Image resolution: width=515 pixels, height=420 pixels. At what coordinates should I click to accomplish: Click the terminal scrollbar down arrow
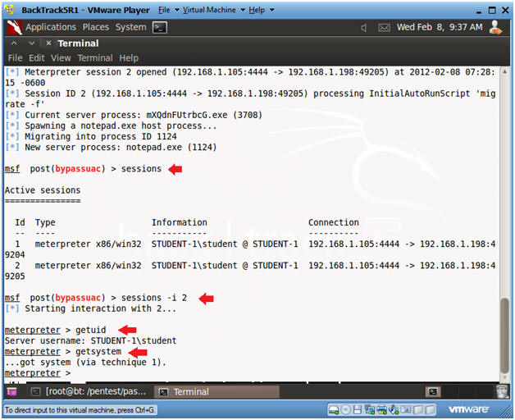(504, 378)
